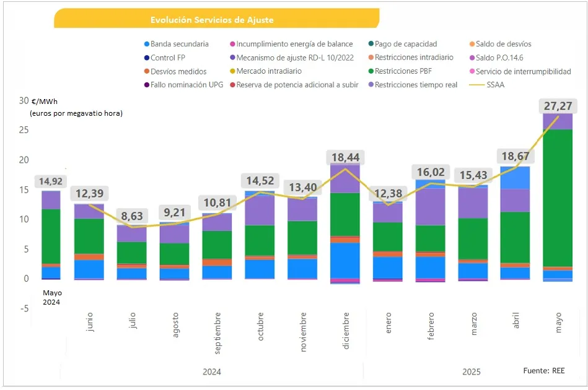This screenshot has width=588, height=390.
Task: Select Incumplimiento energía de balance legend entry
Action: pyautogui.click(x=291, y=44)
